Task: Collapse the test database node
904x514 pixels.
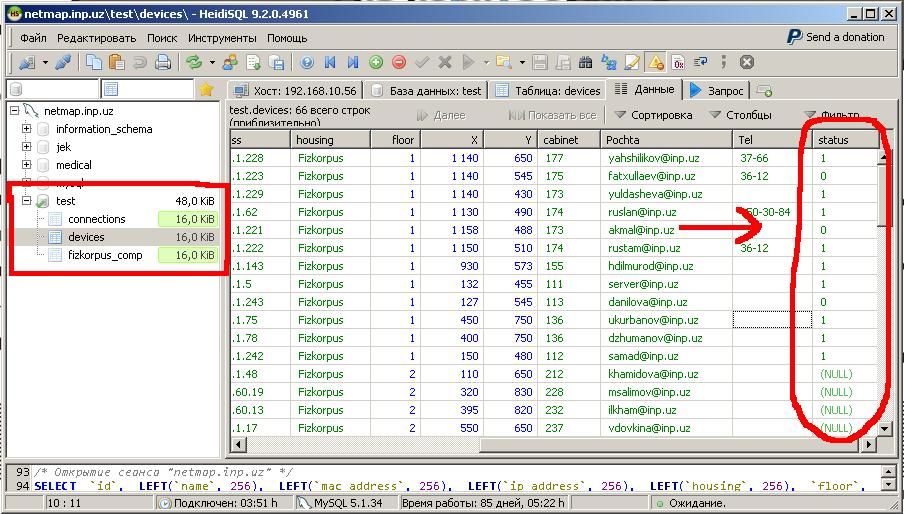Action: (x=26, y=201)
